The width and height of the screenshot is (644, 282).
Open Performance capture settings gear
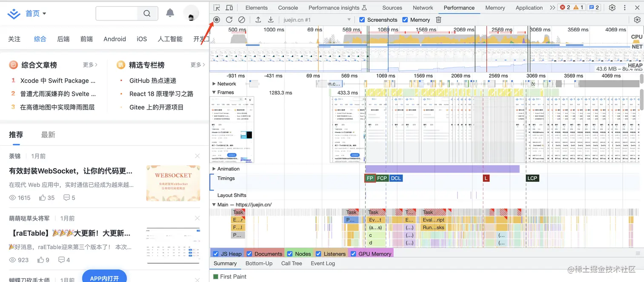(637, 20)
